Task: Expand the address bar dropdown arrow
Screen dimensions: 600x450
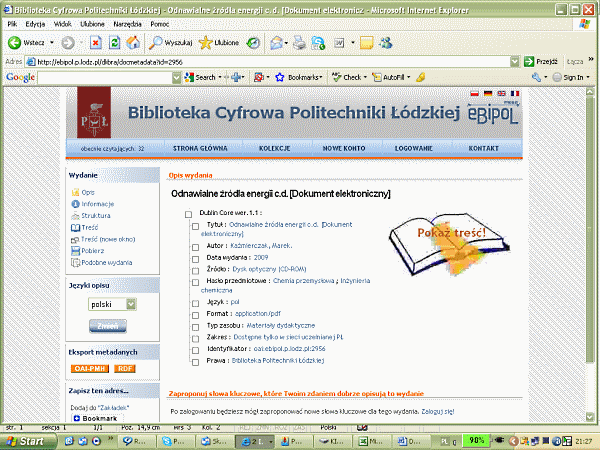Action: pos(515,62)
